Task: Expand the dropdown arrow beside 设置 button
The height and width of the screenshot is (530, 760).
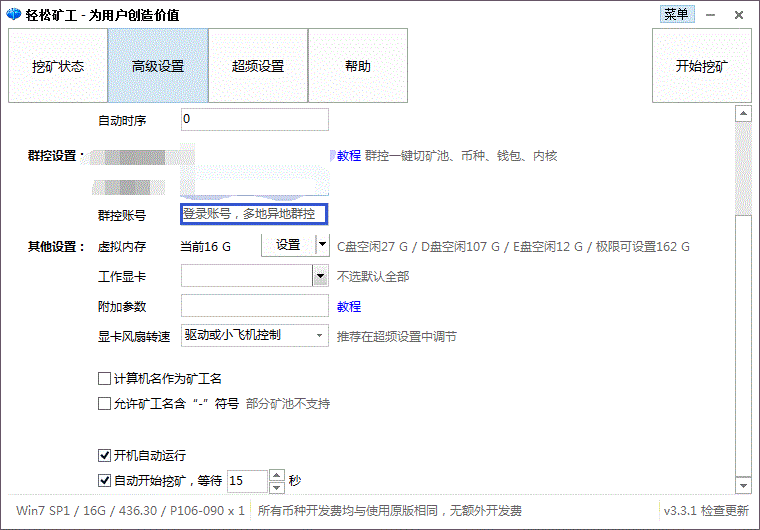Action: click(x=322, y=245)
